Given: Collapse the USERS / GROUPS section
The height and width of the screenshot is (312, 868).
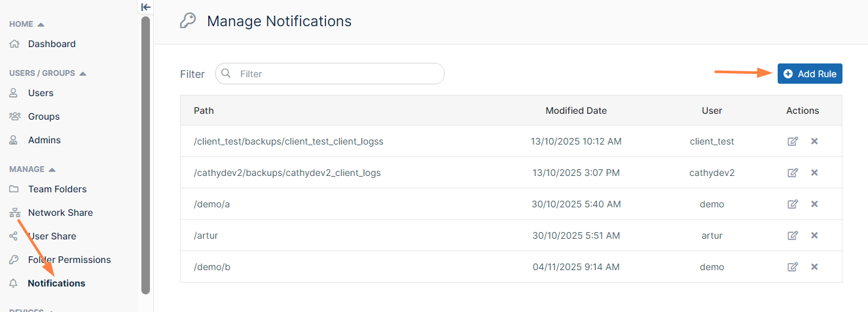Looking at the screenshot, I should tap(82, 73).
